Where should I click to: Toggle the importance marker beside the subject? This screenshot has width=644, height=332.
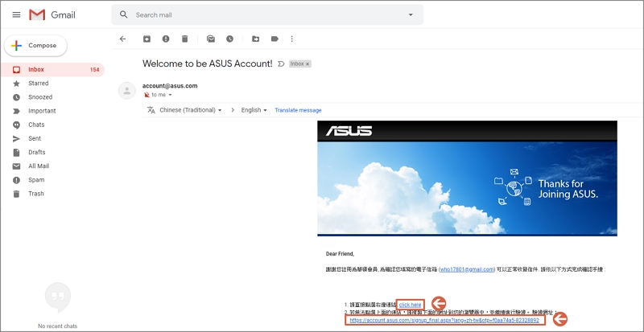[x=281, y=64]
